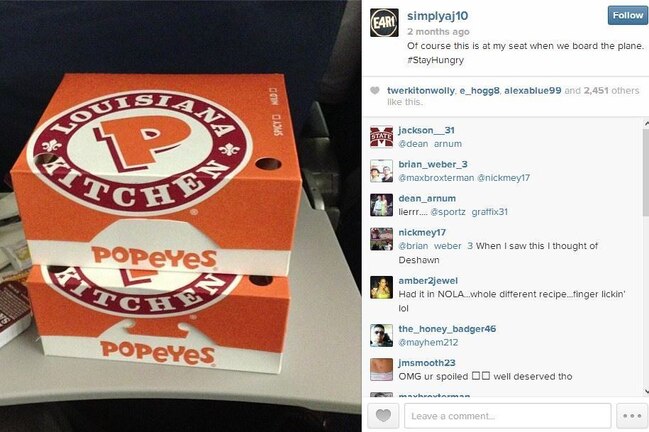Click the small heart icon next to likers
649x432 pixels.
[x=375, y=91]
